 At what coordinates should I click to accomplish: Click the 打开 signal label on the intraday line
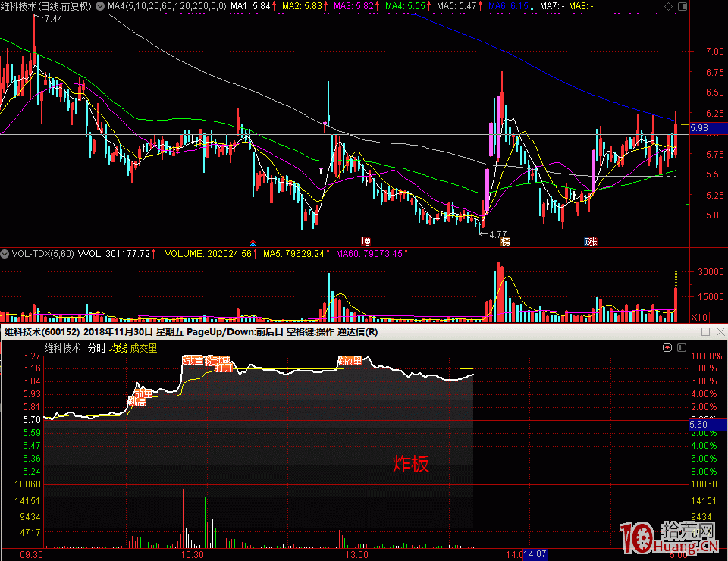pos(223,368)
